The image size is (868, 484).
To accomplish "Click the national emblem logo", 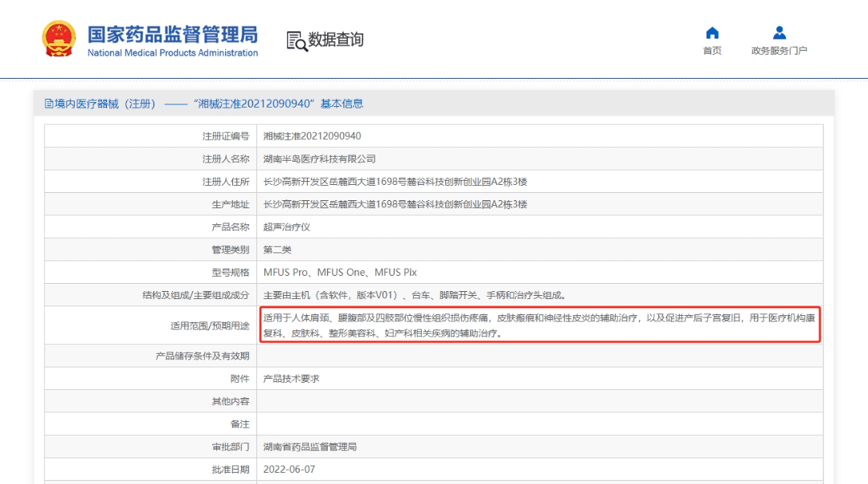I will pyautogui.click(x=59, y=39).
